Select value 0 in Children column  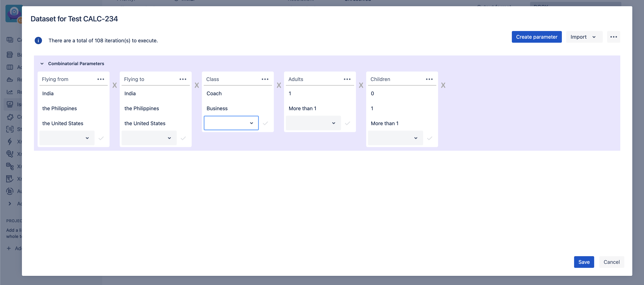coord(373,93)
